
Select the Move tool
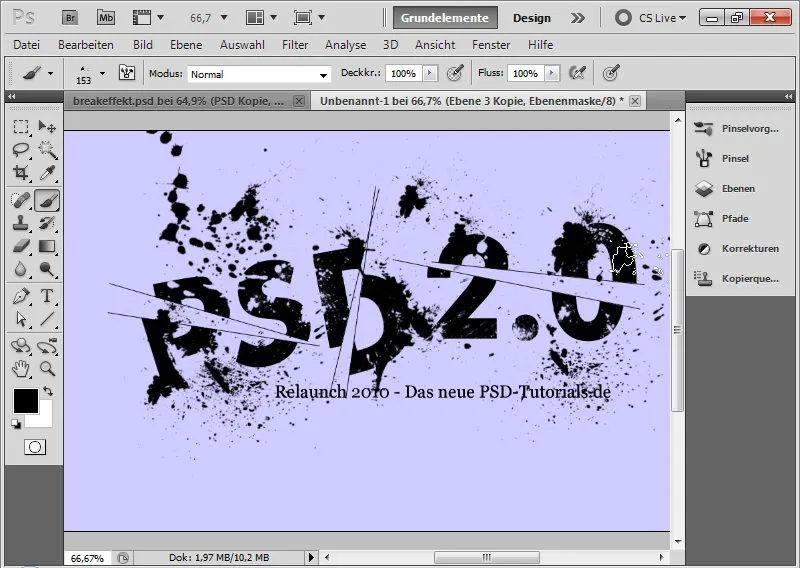coord(47,126)
